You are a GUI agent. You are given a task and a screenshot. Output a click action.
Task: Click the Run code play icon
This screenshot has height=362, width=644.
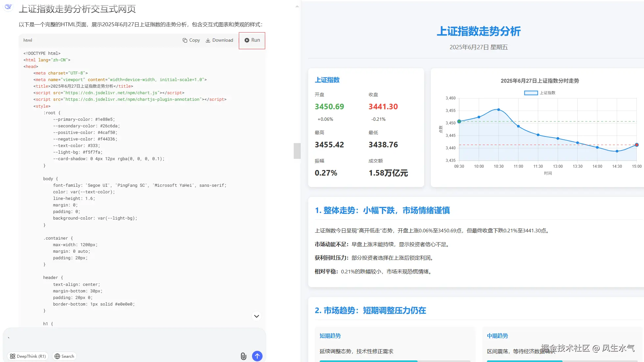coord(247,40)
